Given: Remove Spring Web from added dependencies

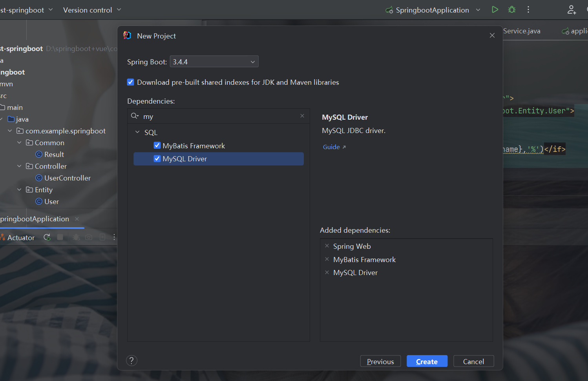Looking at the screenshot, I should [x=327, y=246].
